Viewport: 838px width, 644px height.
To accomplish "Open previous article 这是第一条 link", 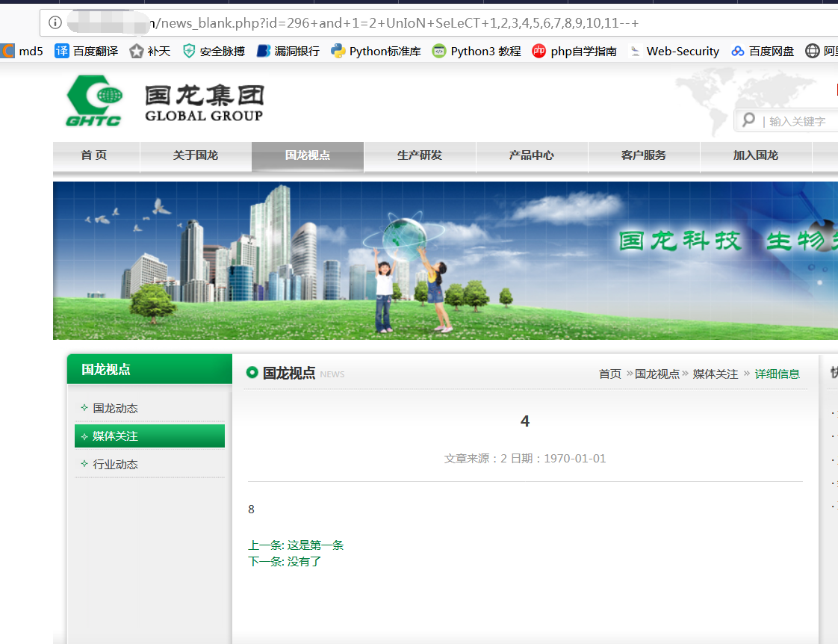I will point(315,545).
